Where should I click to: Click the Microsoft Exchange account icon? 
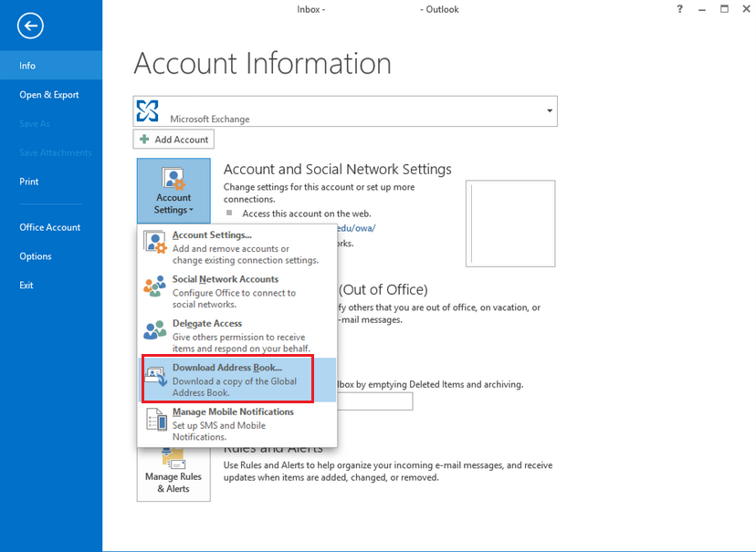[147, 110]
